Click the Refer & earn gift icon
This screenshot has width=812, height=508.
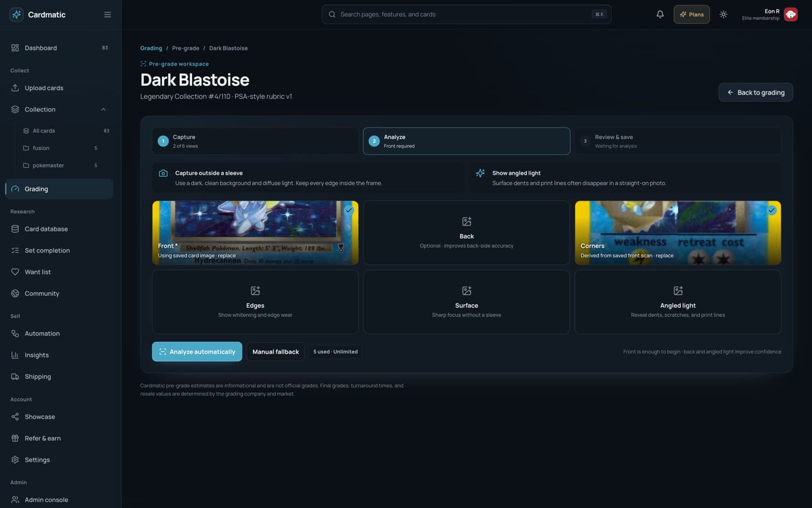point(15,439)
